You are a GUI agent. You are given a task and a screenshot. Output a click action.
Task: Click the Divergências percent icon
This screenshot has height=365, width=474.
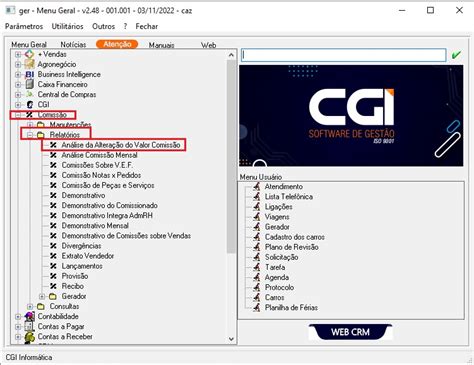pos(53,246)
